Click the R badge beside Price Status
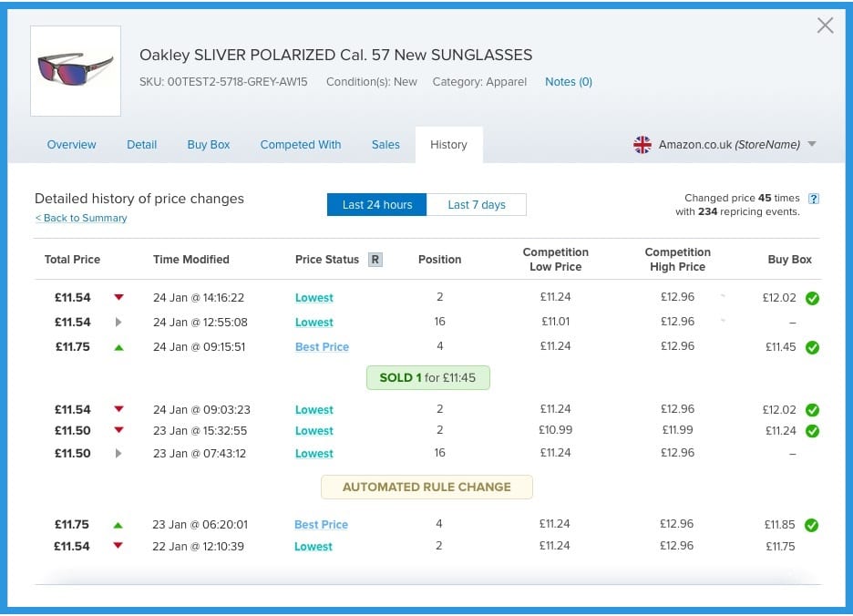Screen dimensions: 853x616 point(375,260)
